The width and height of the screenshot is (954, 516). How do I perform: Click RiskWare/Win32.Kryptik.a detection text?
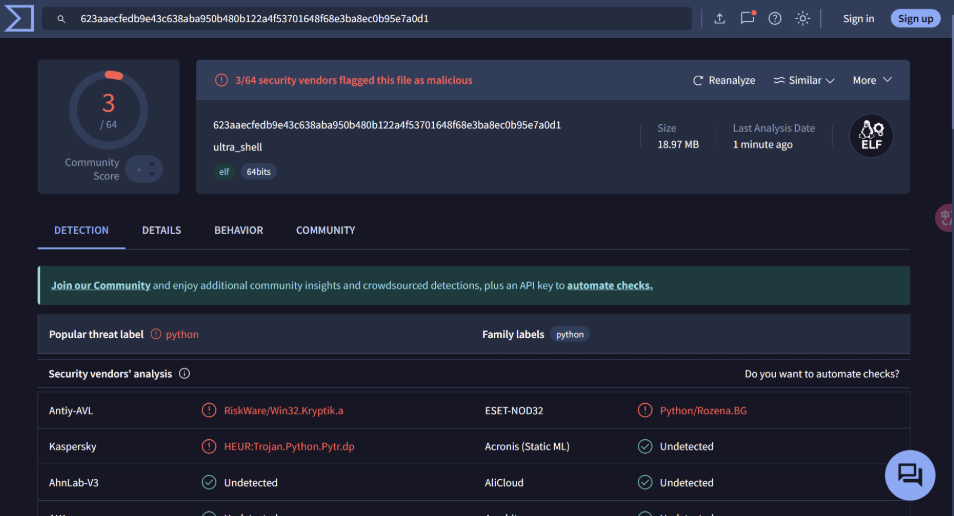pyautogui.click(x=284, y=411)
